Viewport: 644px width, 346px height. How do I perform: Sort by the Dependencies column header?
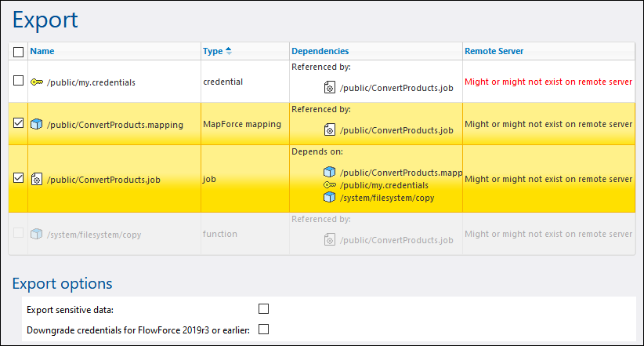[x=320, y=52]
